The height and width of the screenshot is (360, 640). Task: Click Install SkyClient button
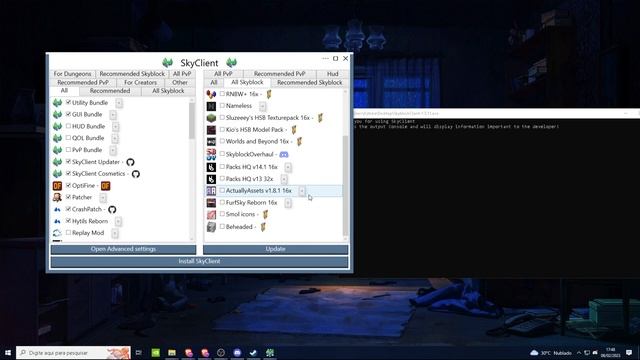tap(199, 261)
